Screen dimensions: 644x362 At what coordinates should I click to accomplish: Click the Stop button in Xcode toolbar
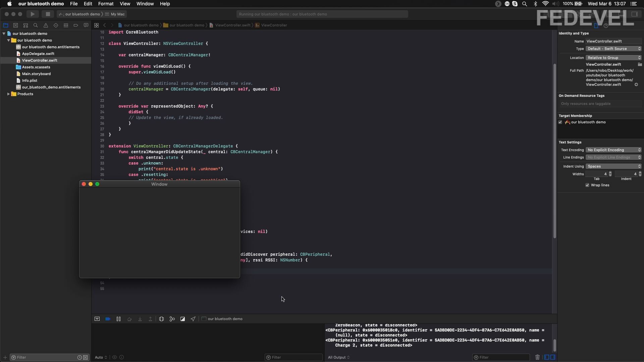48,14
